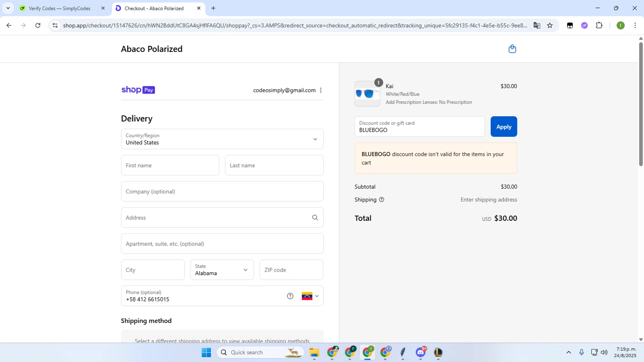Click the phone help question mark icon
644x362 pixels.
click(290, 296)
